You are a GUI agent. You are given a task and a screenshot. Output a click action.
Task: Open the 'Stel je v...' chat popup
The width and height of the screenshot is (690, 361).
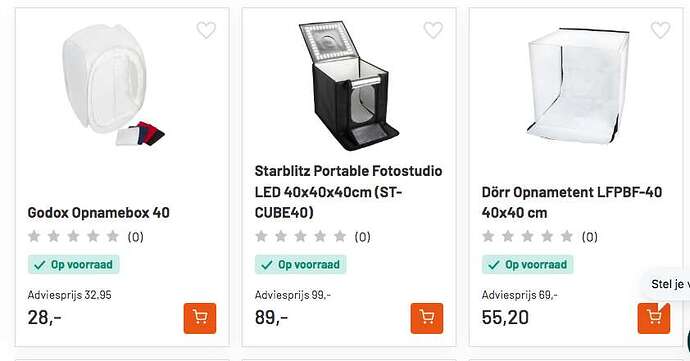668,284
